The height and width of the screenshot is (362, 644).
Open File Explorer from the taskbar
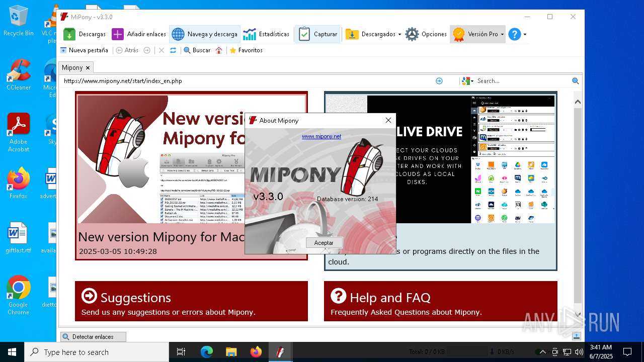pos(231,352)
